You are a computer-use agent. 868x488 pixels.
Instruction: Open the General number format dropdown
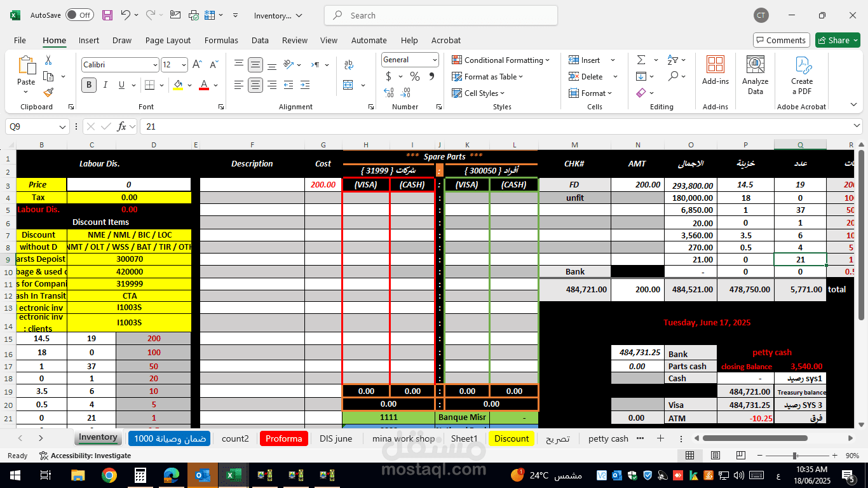point(435,60)
